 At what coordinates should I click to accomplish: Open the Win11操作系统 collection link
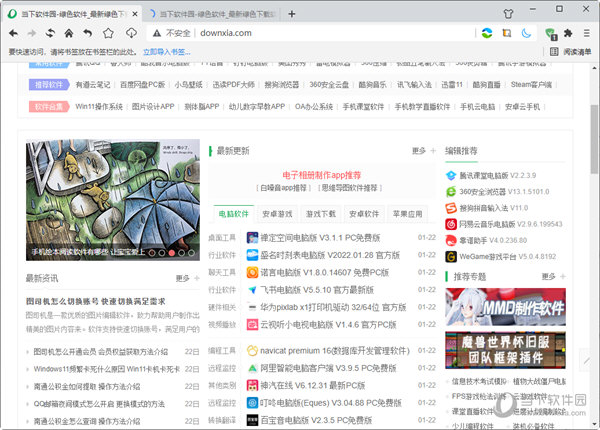pos(99,106)
